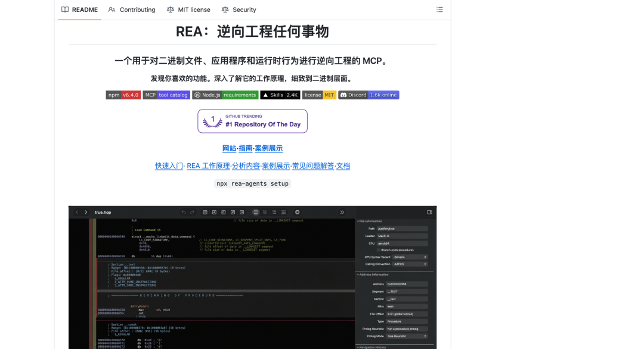Click the Type field showing Procedure
Viewport: 644px width, 349px height.
[x=407, y=322]
